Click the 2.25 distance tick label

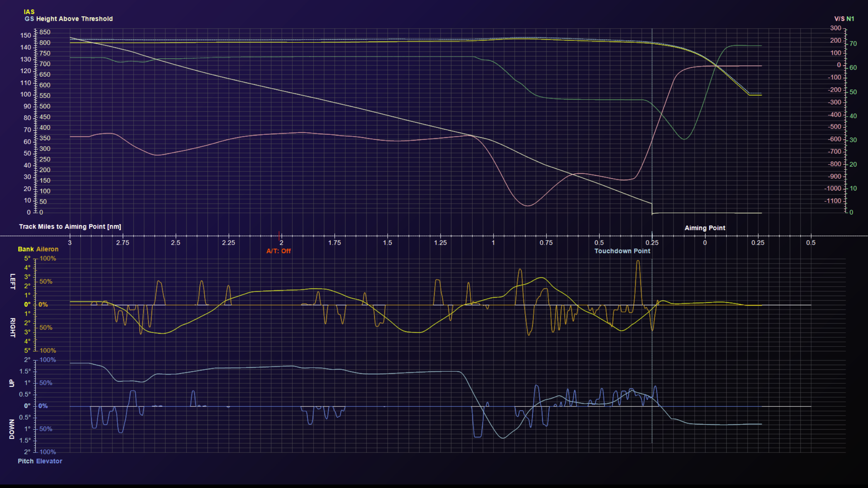tap(229, 243)
